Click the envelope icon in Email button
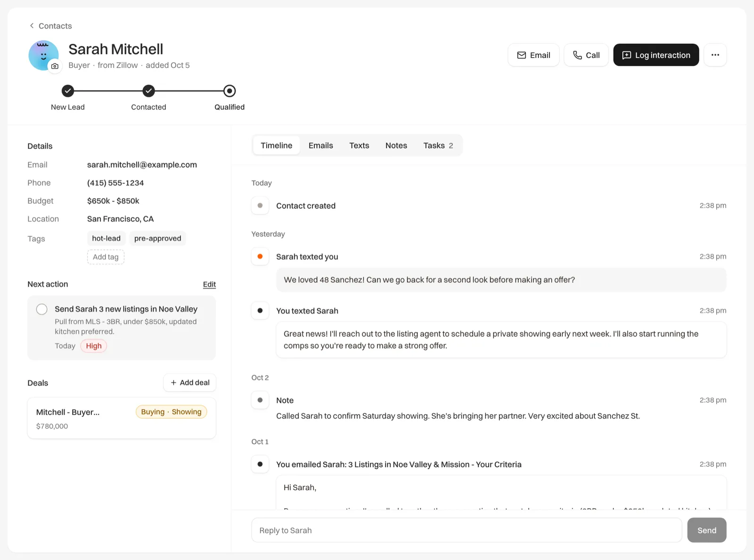Viewport: 754px width, 560px height. [x=522, y=55]
